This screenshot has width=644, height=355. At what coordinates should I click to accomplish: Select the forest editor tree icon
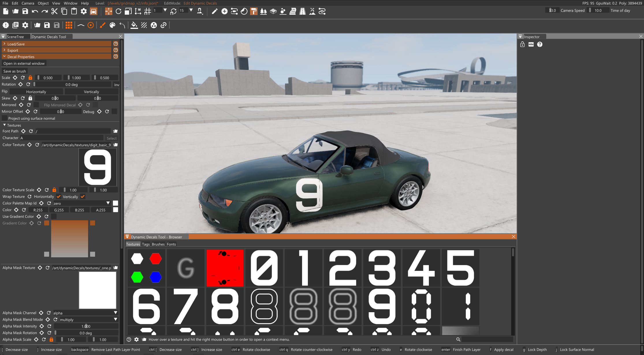point(263,11)
